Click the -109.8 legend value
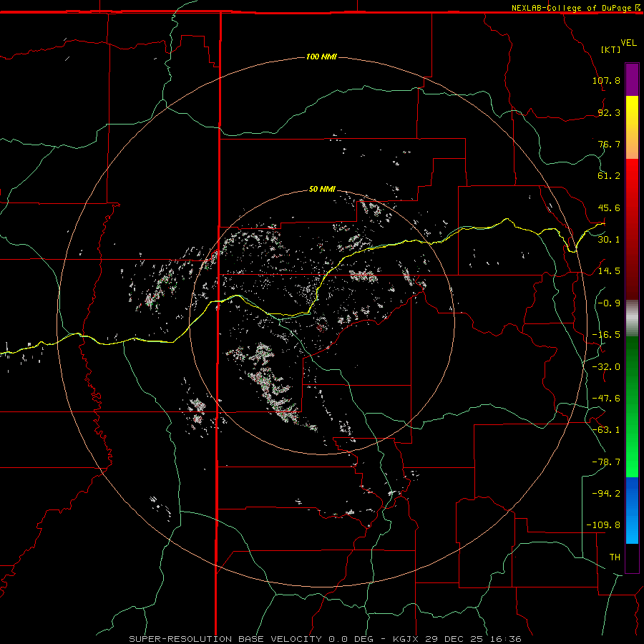Viewport: 644px width, 644px height. 603,525
